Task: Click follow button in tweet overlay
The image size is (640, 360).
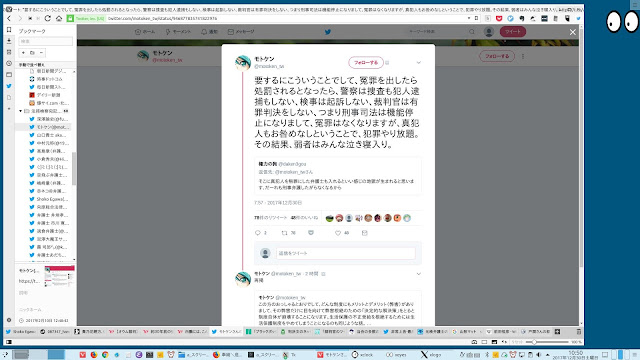Action: 366,62
